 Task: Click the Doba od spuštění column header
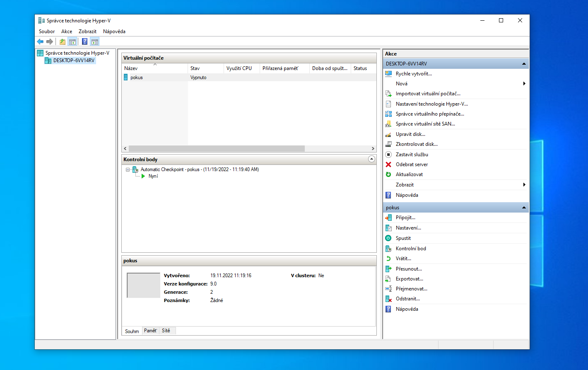tap(330, 68)
